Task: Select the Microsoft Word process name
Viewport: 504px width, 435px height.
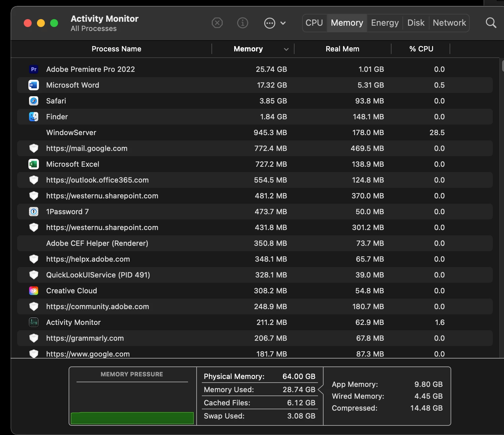Action: coord(73,85)
